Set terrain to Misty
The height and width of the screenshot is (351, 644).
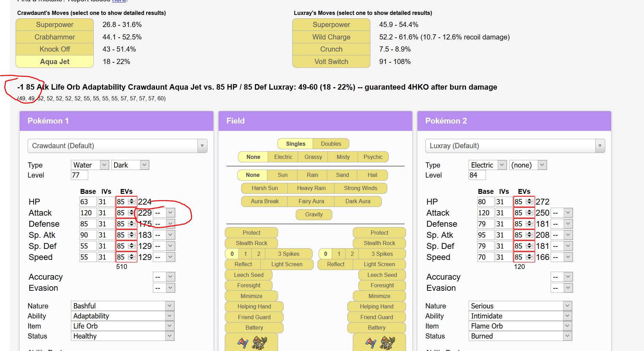coord(343,157)
